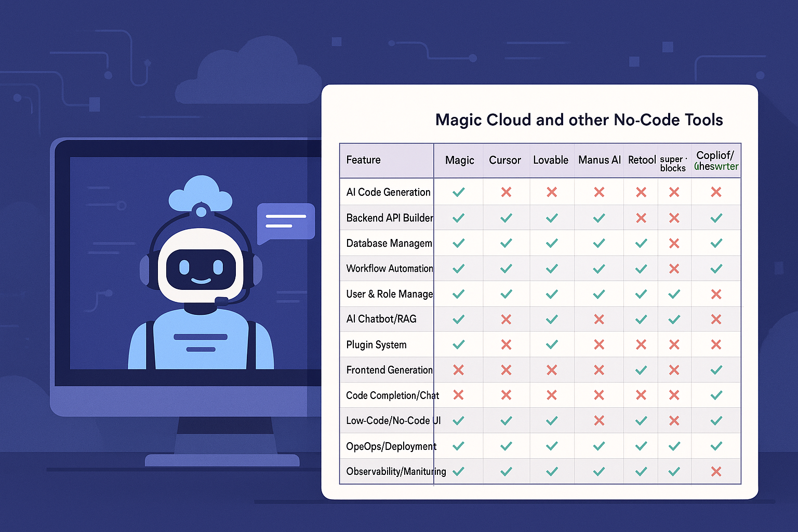Click the super blocks checkmark in OpeOps/Deployment row
Image resolution: width=798 pixels, height=532 pixels.
[x=674, y=446]
